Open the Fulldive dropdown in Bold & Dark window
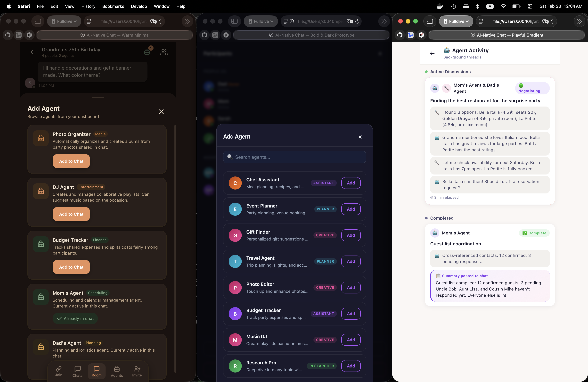This screenshot has height=382, width=588. pos(260,21)
